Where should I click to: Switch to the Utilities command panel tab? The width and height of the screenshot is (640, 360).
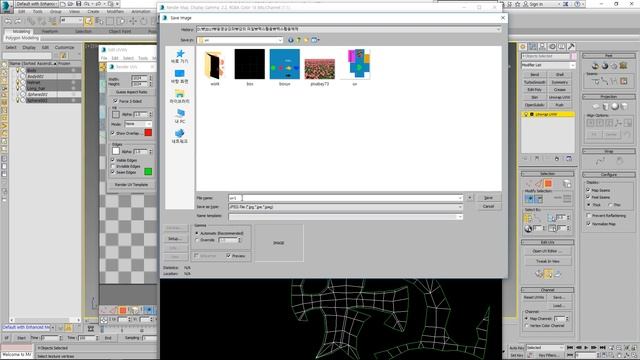571,47
